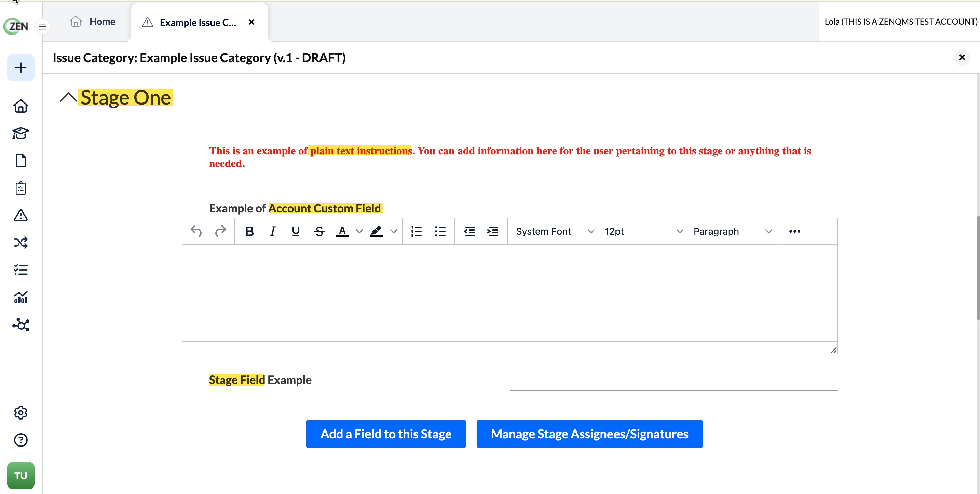Click into the rich text editor area
Screen dimensions: 980x494
coord(509,293)
